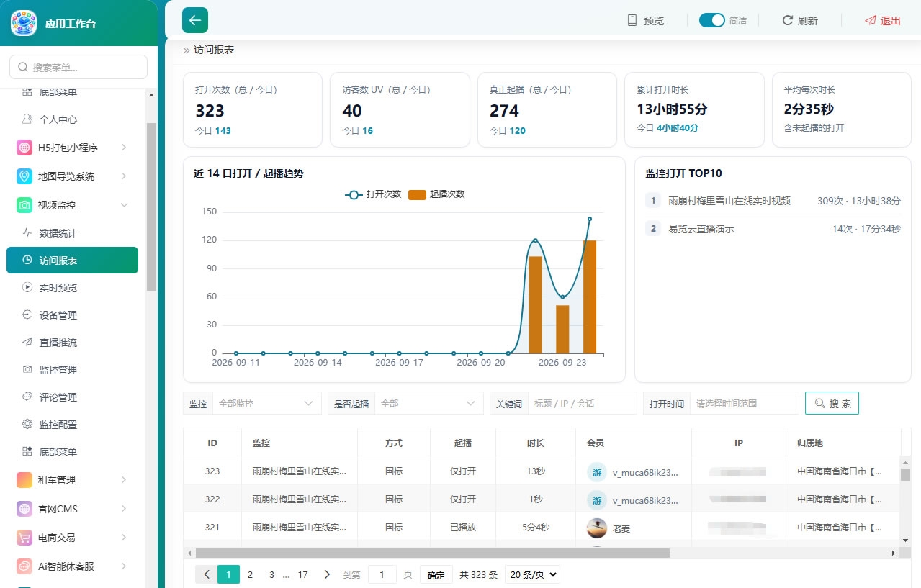This screenshot has height=588, width=921.
Task: Click the H5打包小程序 globe icon
Action: click(24, 148)
